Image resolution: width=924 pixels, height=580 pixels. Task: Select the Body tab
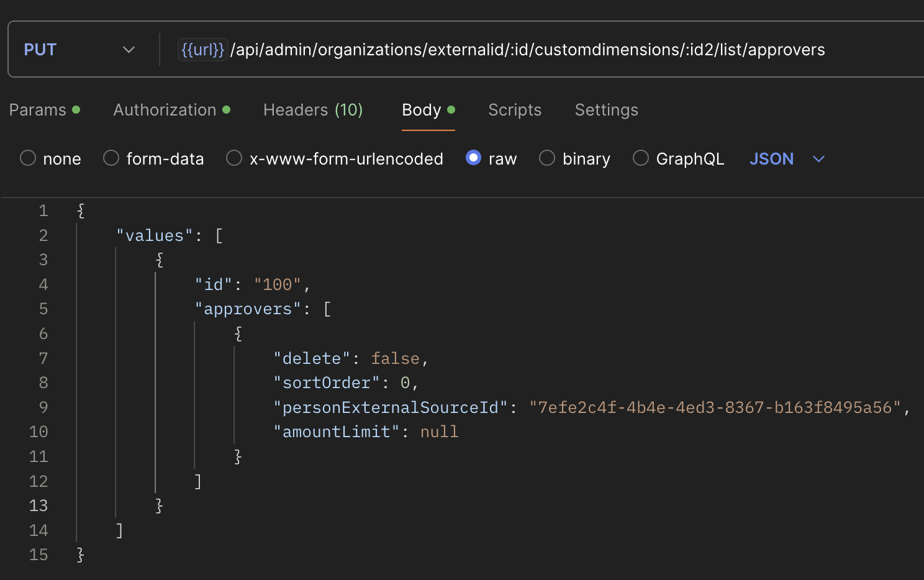tap(428, 110)
